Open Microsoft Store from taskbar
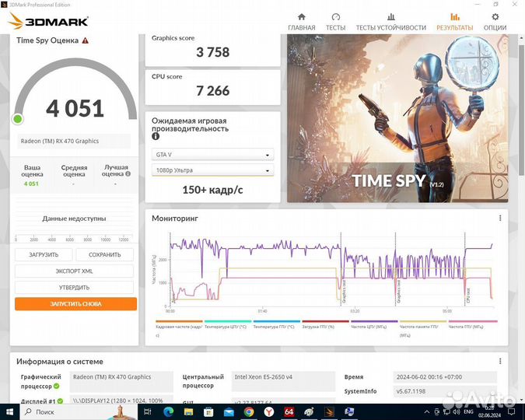 click(208, 411)
